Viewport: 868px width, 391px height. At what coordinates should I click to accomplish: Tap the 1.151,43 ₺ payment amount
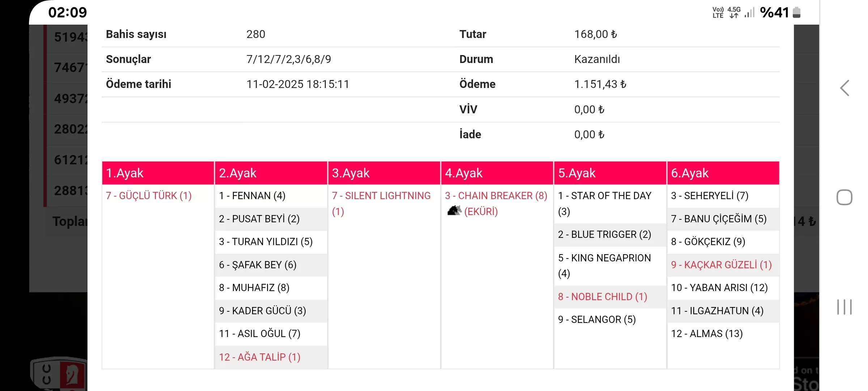coord(600,84)
